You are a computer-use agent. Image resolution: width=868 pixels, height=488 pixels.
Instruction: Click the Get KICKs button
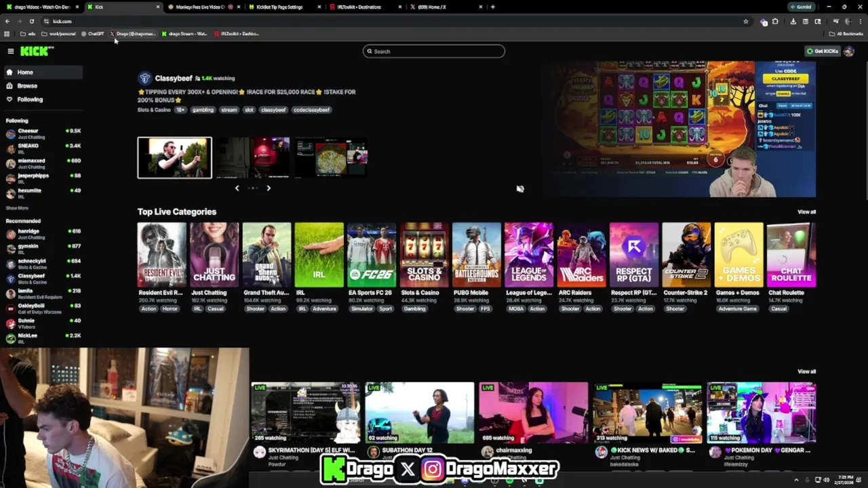(x=822, y=51)
